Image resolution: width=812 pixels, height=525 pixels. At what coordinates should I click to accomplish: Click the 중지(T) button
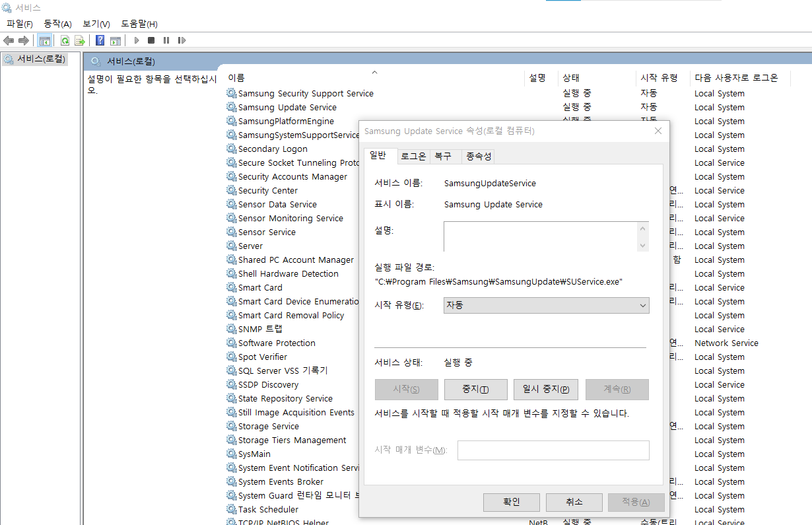coord(475,389)
